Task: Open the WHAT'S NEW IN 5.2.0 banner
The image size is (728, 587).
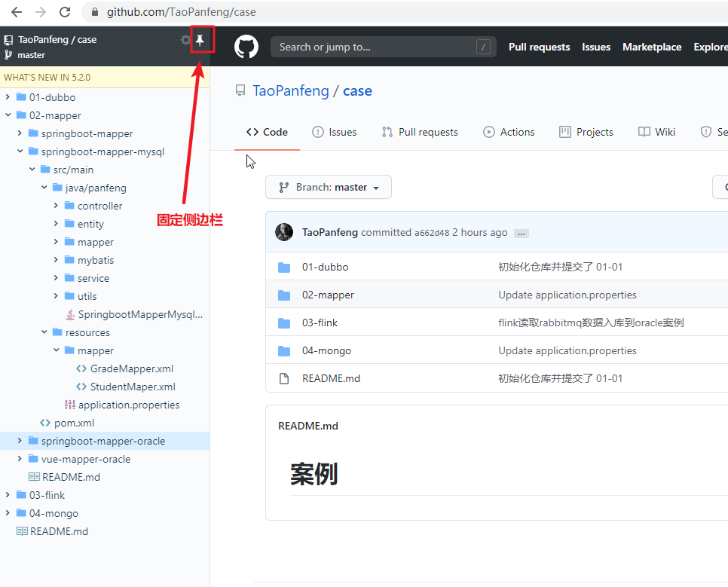Action: click(105, 77)
